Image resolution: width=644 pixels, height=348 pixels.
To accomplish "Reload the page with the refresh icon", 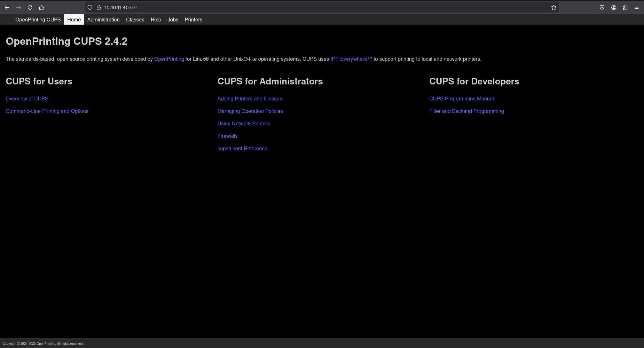I will pos(30,7).
